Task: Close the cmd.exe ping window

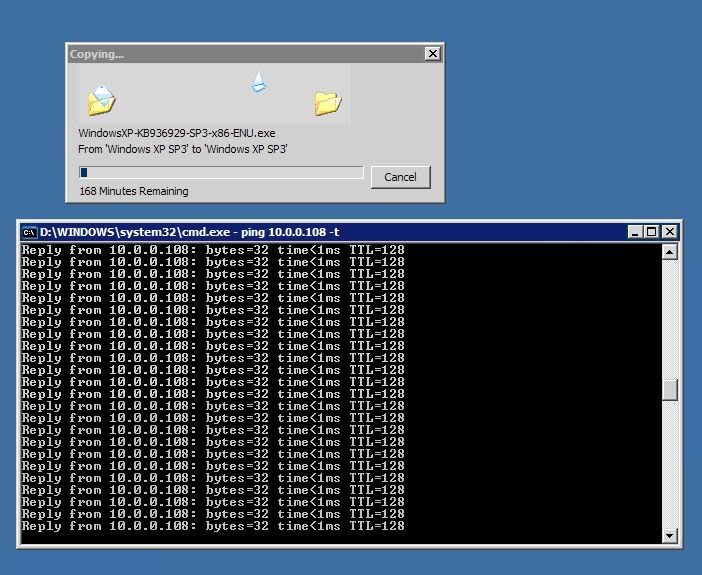Action: (669, 232)
